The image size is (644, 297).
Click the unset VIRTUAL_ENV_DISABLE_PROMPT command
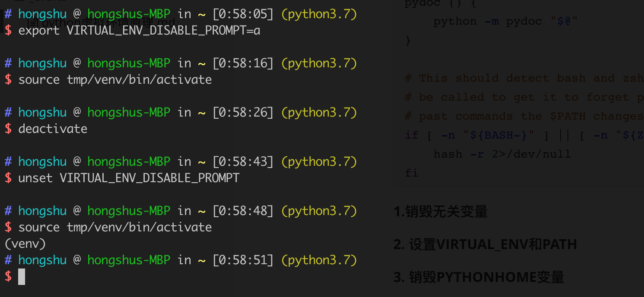129,178
